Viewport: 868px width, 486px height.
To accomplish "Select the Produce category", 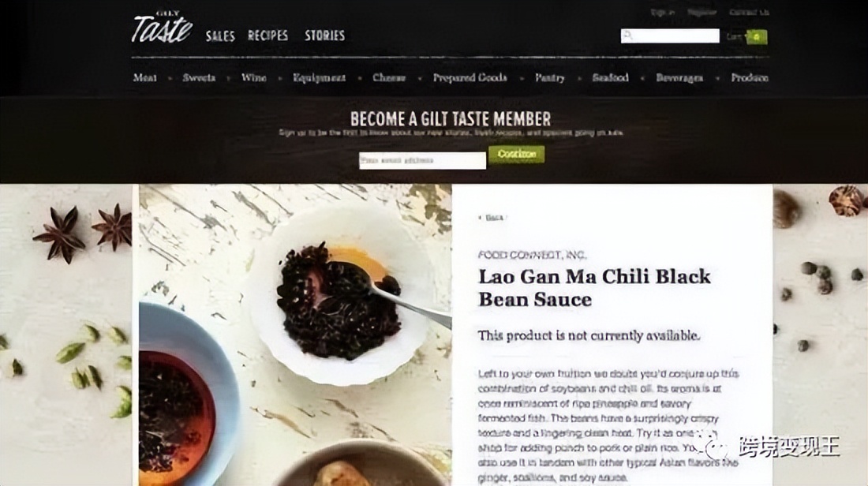I will [x=750, y=77].
